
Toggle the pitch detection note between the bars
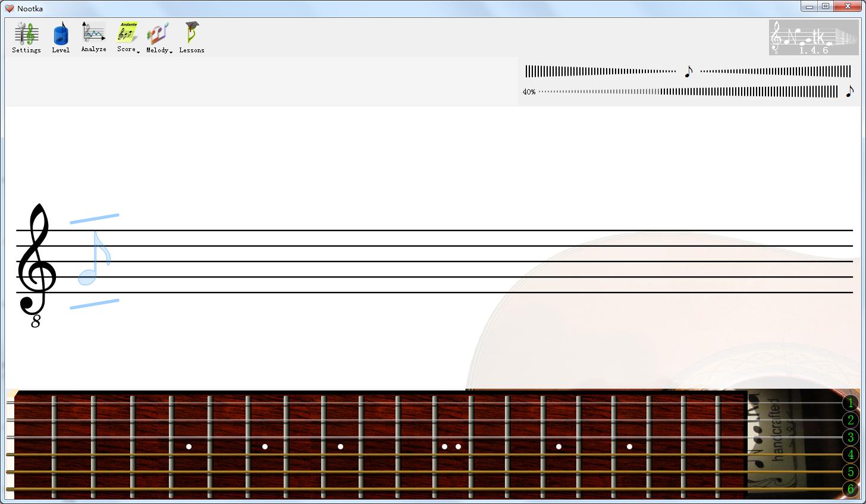[x=688, y=72]
